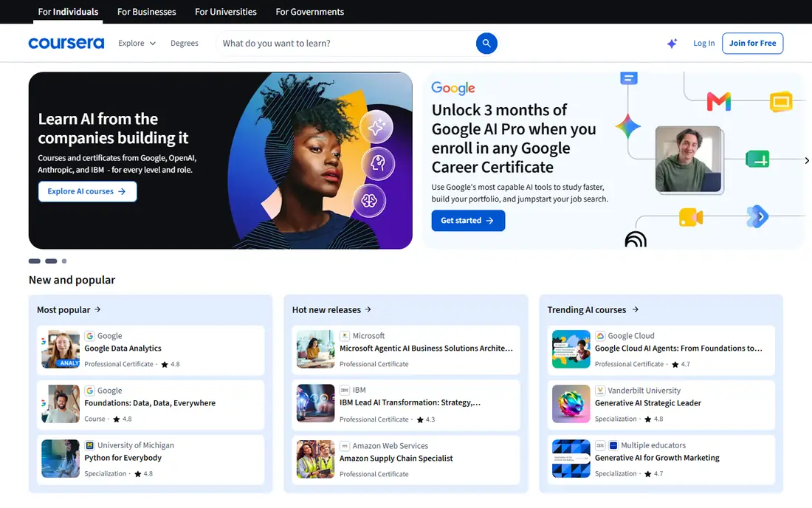Click the IBM logo icon
The width and height of the screenshot is (812, 508).
pyautogui.click(x=345, y=391)
